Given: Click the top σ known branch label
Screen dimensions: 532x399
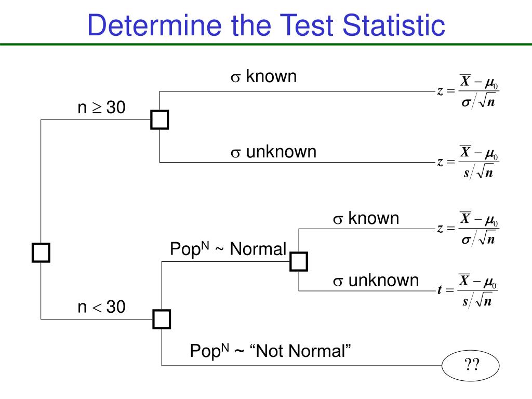Looking at the screenshot, I should (263, 76).
